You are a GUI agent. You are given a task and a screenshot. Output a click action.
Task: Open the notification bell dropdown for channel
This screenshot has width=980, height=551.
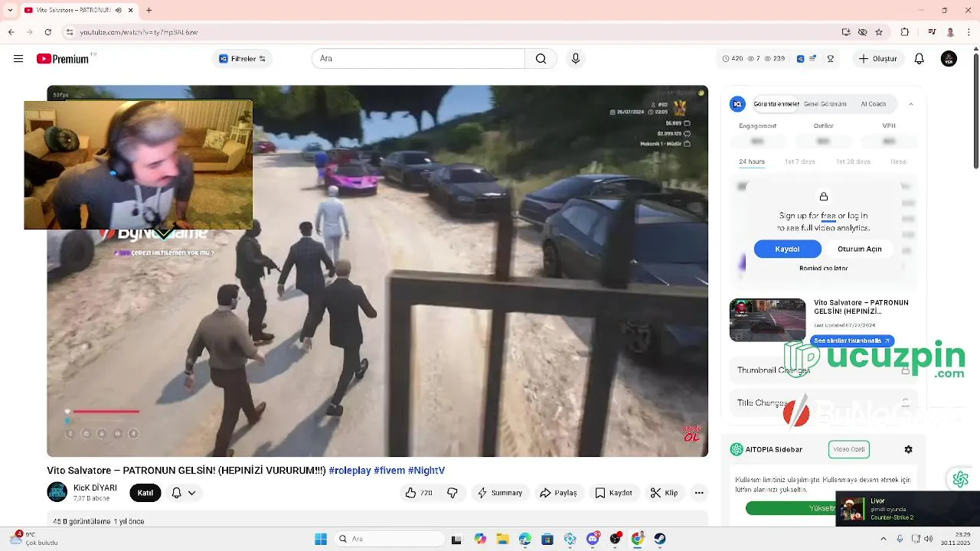[x=183, y=493]
